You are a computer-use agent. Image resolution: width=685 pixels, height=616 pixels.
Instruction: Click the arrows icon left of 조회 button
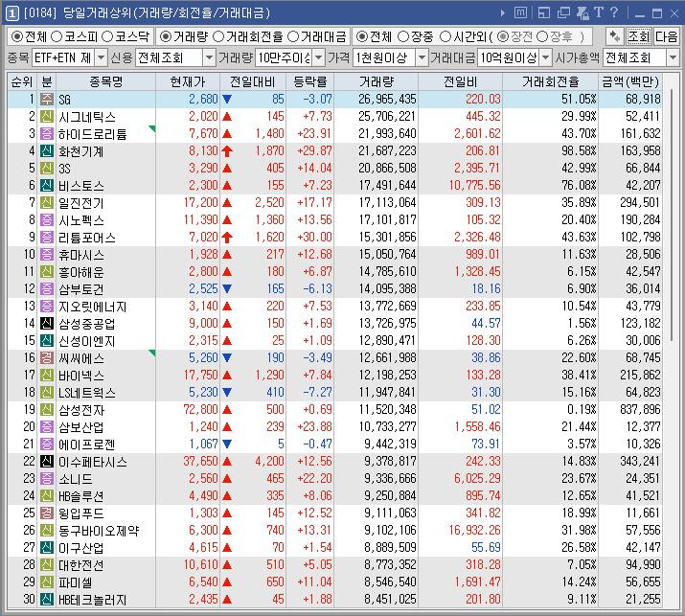point(615,36)
